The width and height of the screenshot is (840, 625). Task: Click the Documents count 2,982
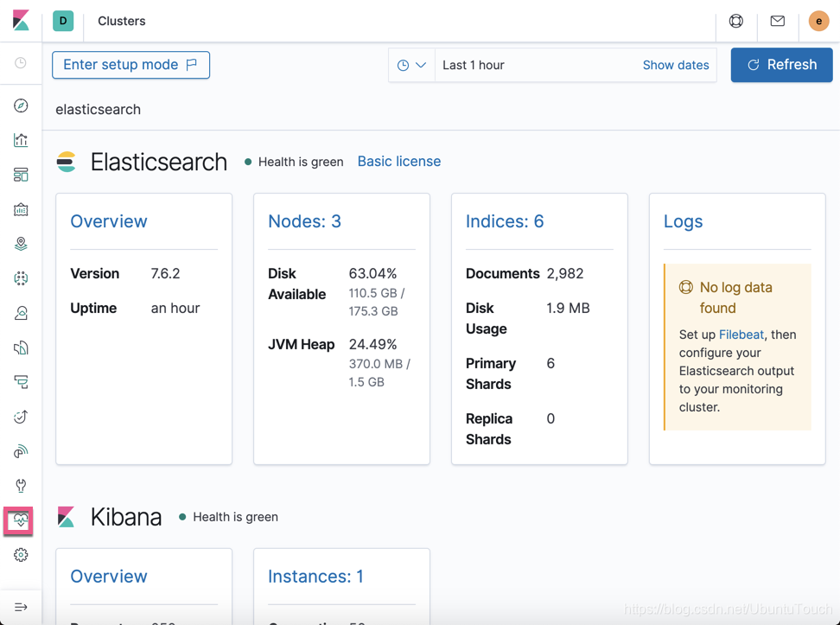(x=564, y=273)
